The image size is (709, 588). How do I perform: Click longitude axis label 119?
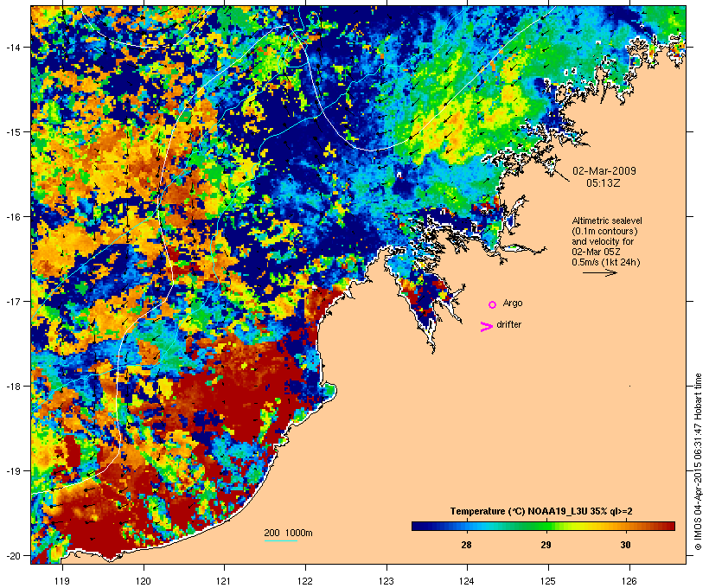tap(62, 581)
